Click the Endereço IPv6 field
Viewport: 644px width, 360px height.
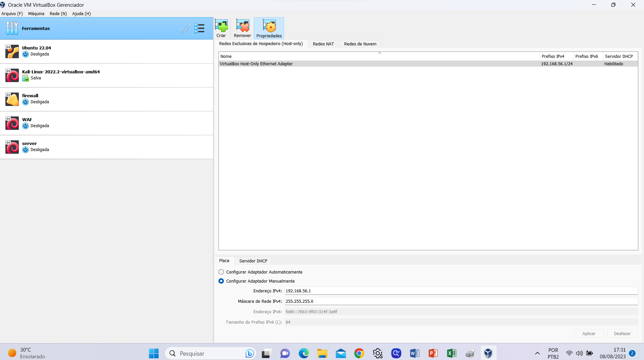pyautogui.click(x=461, y=312)
